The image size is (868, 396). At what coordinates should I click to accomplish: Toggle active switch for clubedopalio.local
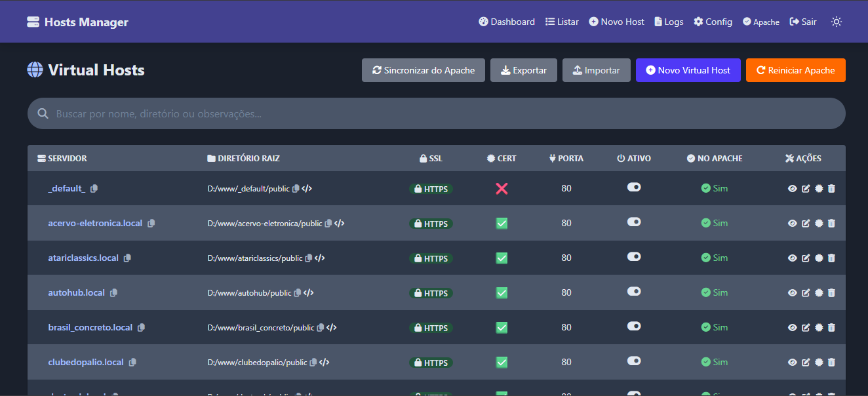click(634, 361)
